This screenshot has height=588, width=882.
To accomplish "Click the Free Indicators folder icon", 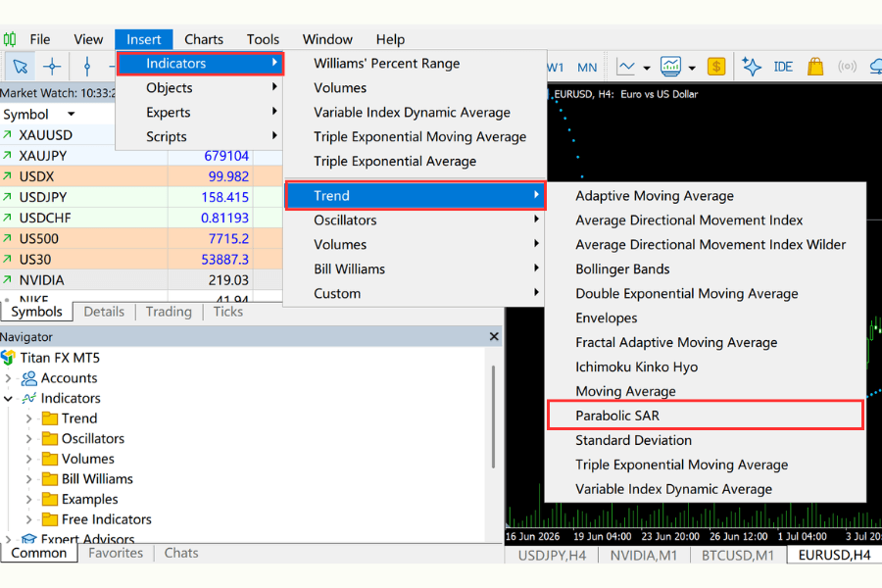I will [x=50, y=519].
